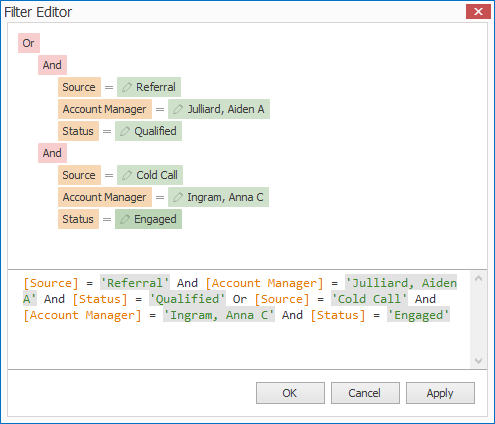Edit the Engaged value
The height and width of the screenshot is (424, 495).
(x=148, y=219)
